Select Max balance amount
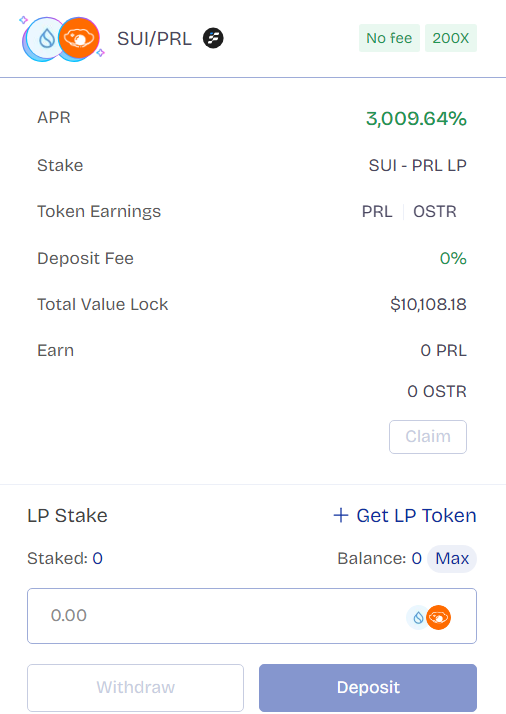Image resolution: width=506 pixels, height=714 pixels. [452, 558]
